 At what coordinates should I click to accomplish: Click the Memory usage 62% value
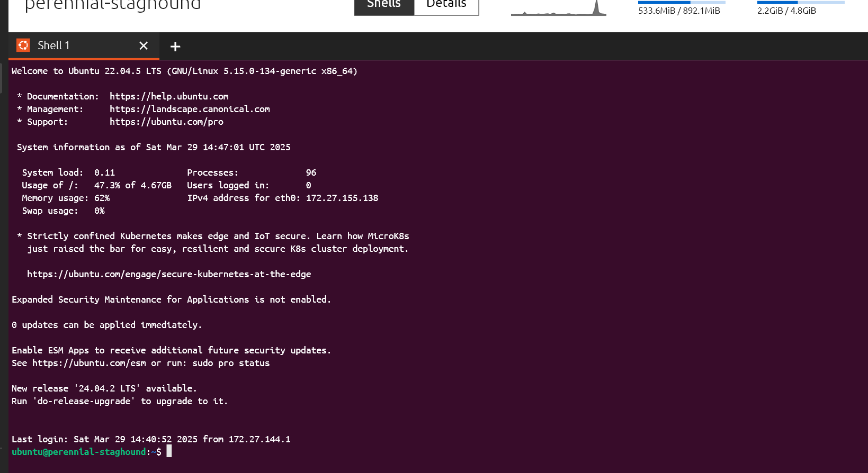pyautogui.click(x=102, y=198)
